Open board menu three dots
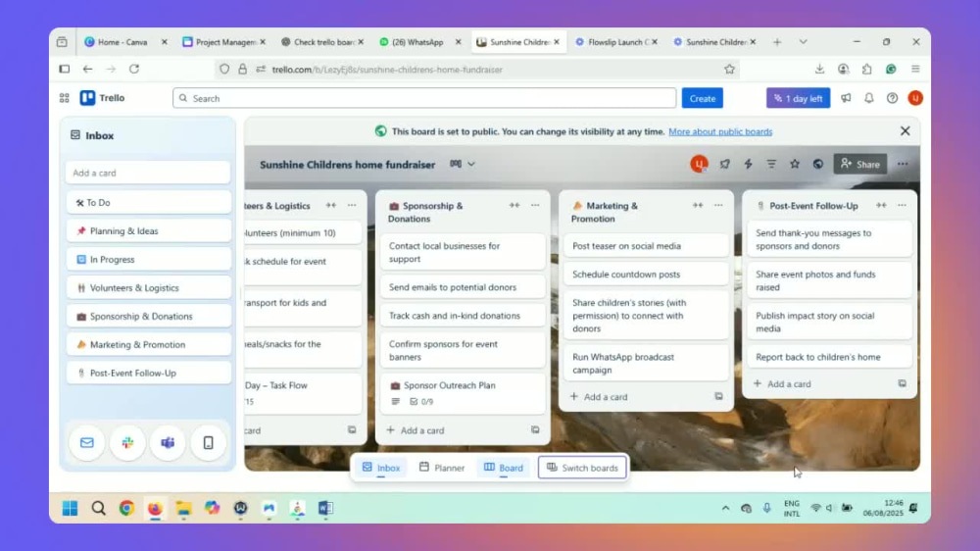 tap(903, 164)
